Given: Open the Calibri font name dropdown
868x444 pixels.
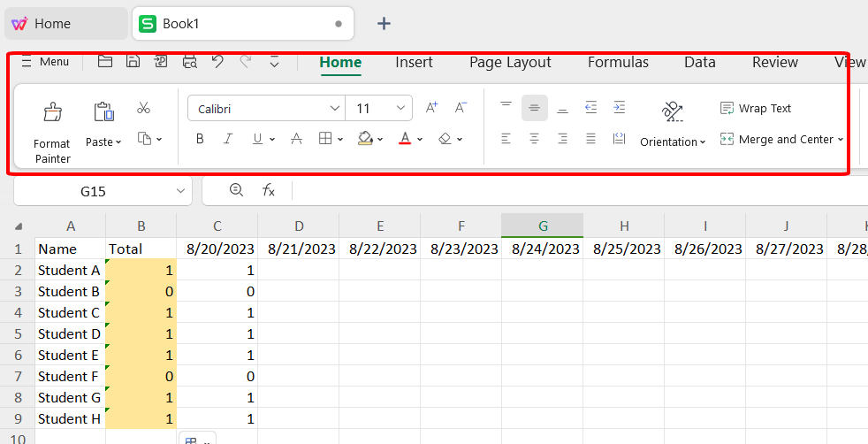Looking at the screenshot, I should (334, 109).
